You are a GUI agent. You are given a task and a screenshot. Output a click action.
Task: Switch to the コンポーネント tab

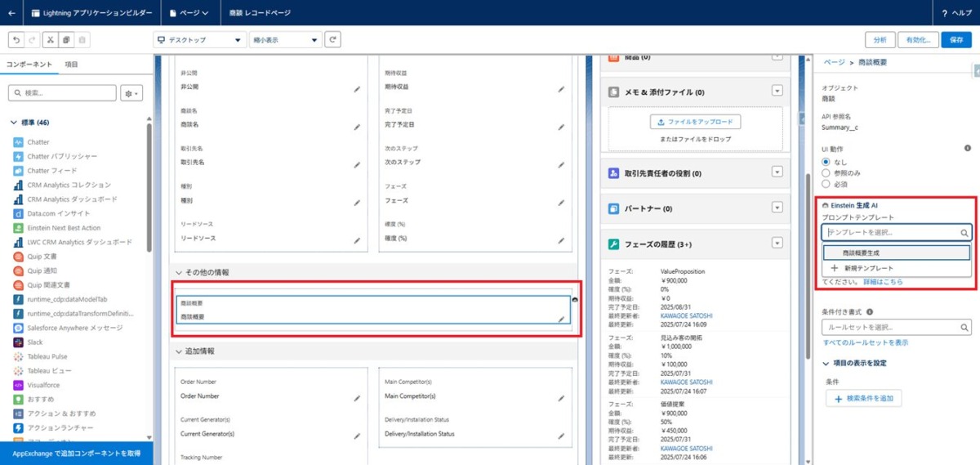[x=29, y=64]
